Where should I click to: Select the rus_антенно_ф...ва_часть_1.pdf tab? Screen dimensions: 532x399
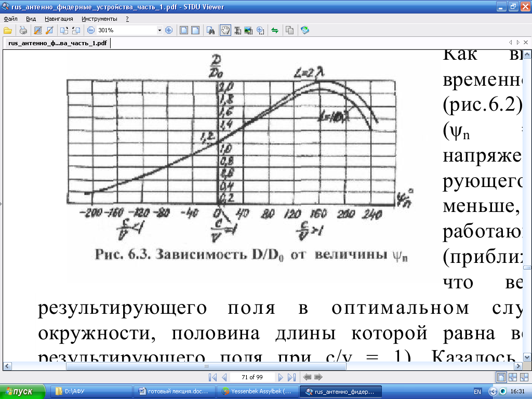(57, 43)
